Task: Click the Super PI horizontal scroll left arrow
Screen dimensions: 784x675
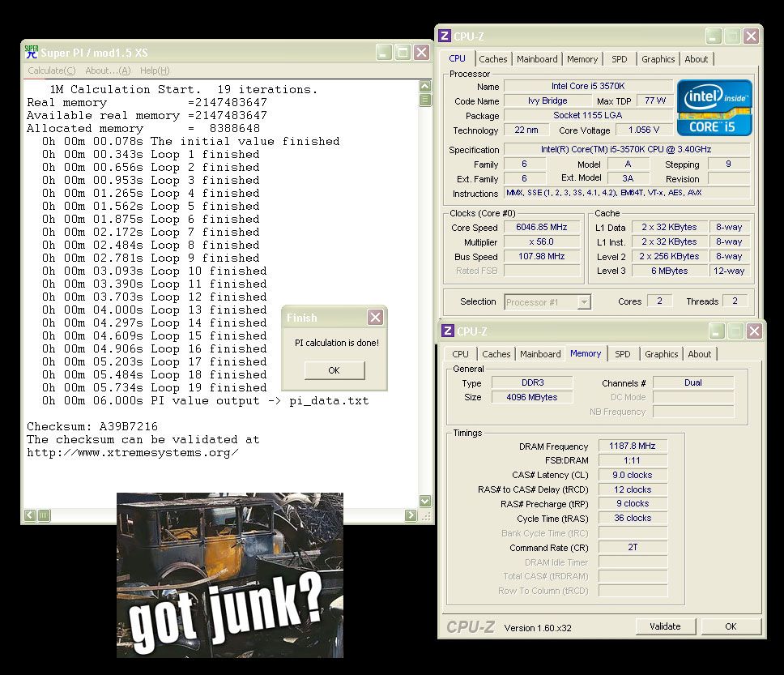Action: click(x=30, y=515)
